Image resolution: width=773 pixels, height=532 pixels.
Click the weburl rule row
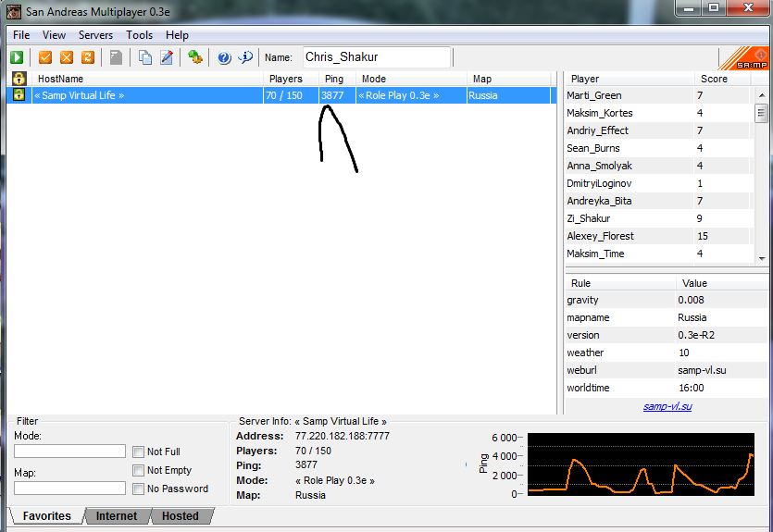pos(667,370)
